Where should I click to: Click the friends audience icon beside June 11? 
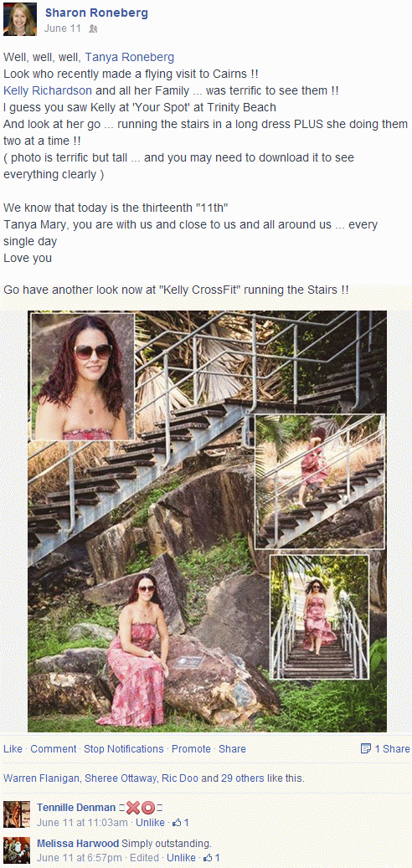[x=92, y=28]
